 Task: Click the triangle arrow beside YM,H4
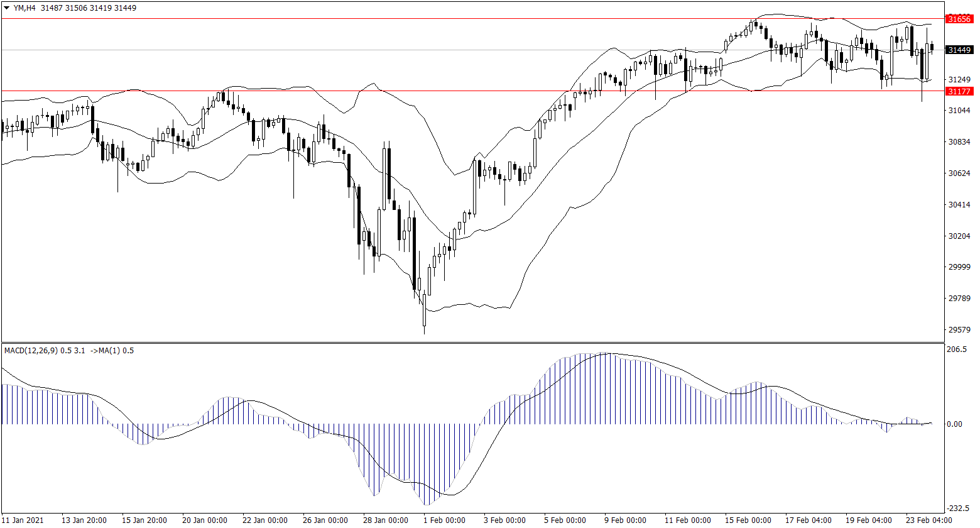point(7,8)
